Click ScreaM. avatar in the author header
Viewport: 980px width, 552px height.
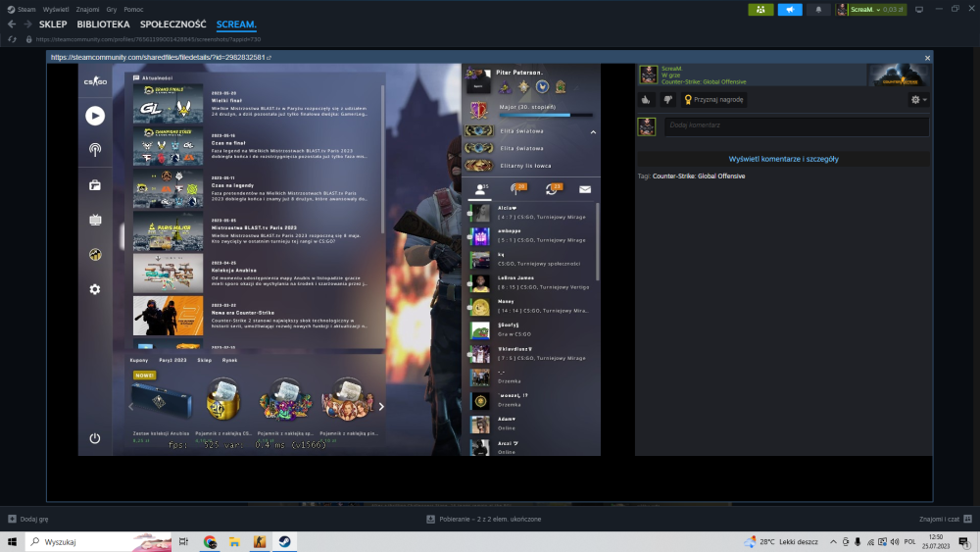tap(648, 75)
